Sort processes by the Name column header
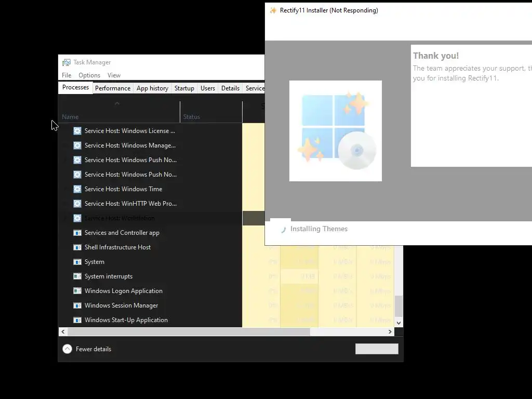Screen dimensions: 532x399 click(119, 112)
